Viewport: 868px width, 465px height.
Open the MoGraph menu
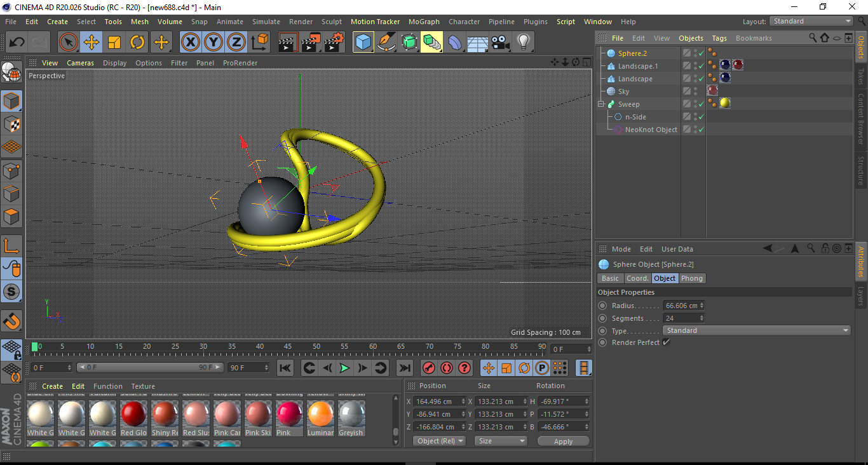pos(424,22)
